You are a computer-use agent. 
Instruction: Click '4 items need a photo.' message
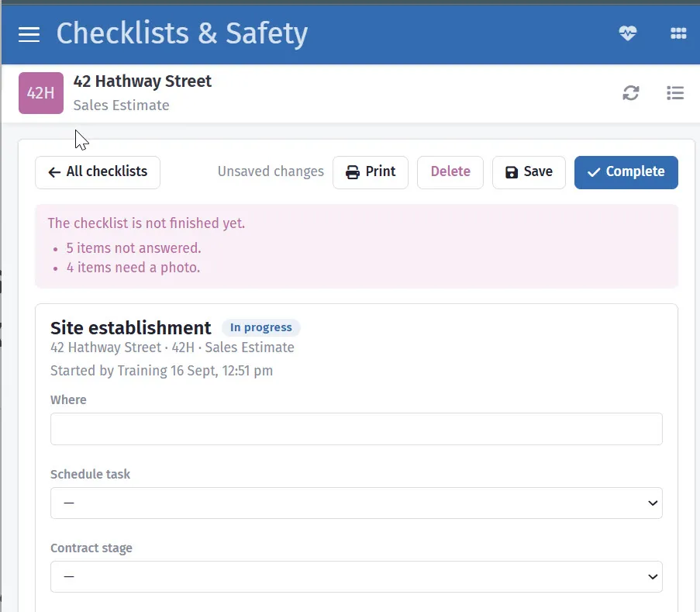coord(133,268)
